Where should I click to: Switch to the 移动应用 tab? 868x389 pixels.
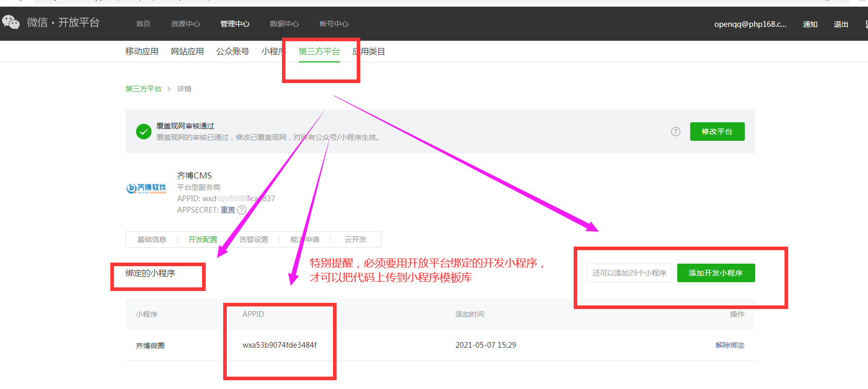(x=142, y=52)
